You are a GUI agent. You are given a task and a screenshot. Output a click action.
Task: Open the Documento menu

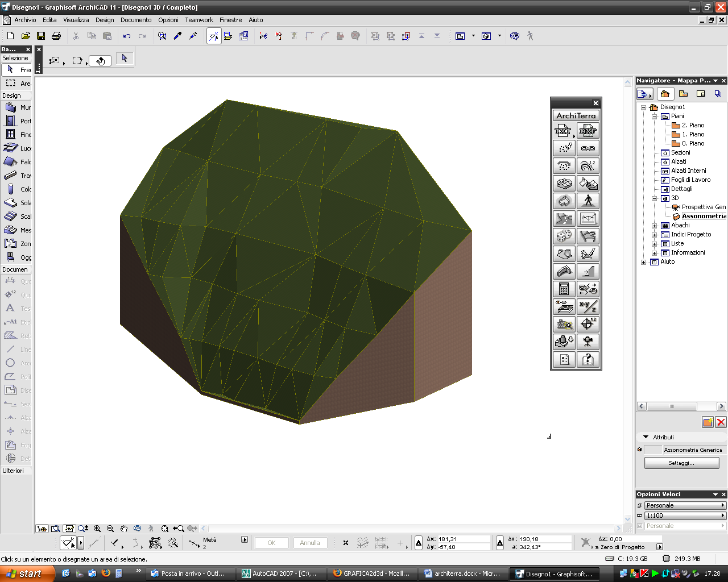(x=136, y=20)
